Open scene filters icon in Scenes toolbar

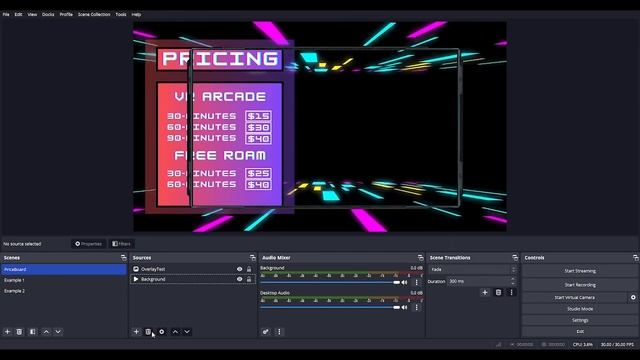(33, 332)
